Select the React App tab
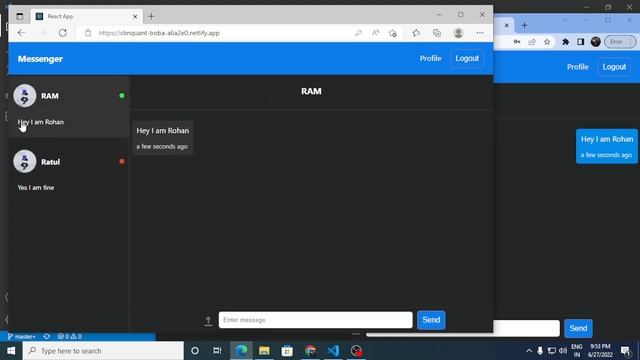The width and height of the screenshot is (640, 360). [x=87, y=16]
